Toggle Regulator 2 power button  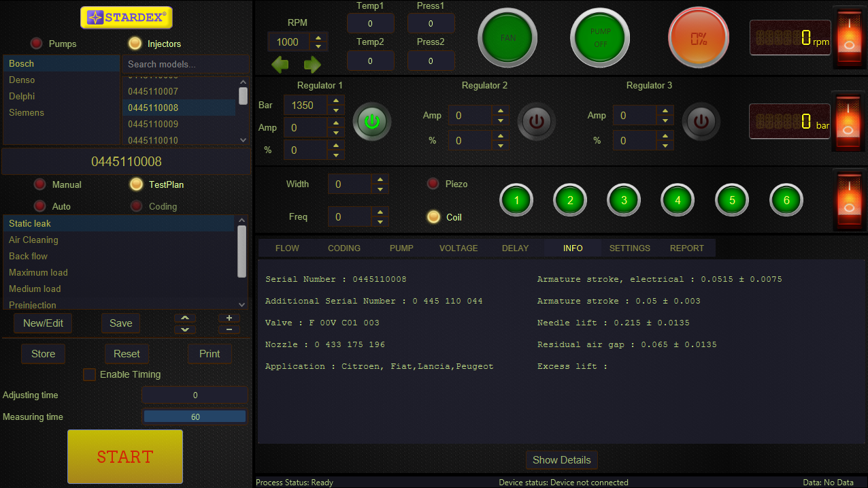click(x=537, y=122)
